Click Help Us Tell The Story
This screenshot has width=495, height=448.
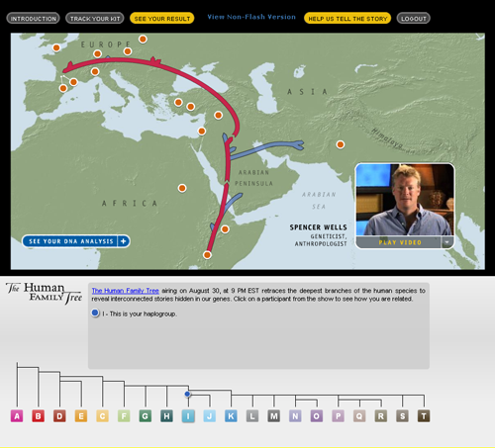347,19
